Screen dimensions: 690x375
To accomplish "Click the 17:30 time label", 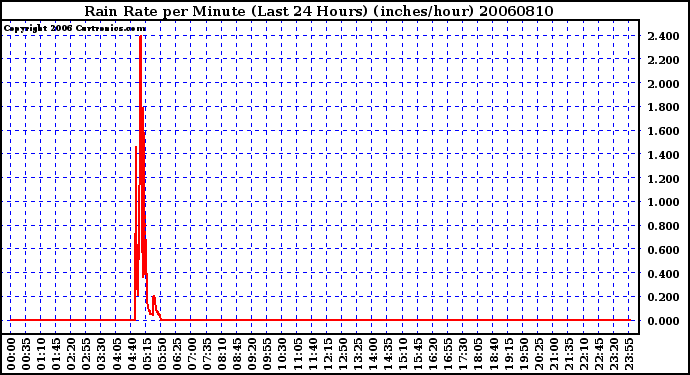I will pyautogui.click(x=463, y=354).
